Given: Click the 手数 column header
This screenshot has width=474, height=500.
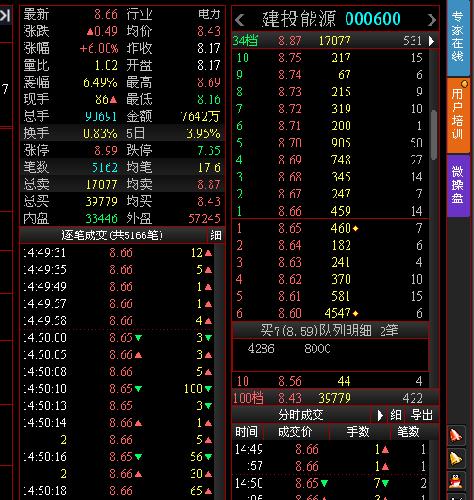Looking at the screenshot, I should [358, 432].
